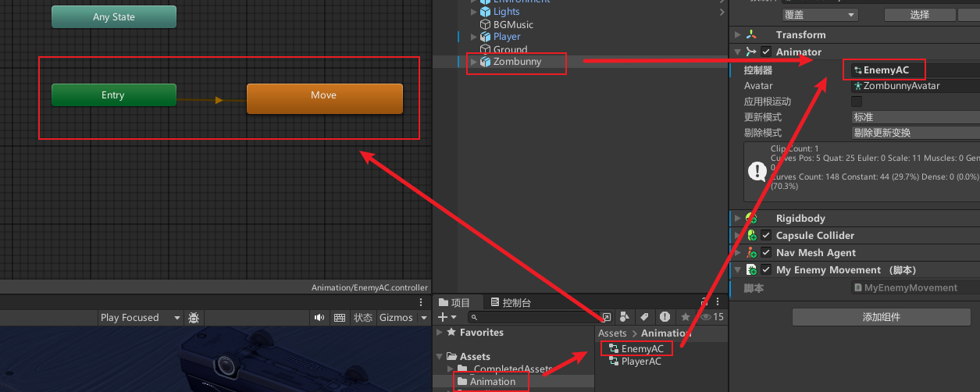Toggle the keyboard shortcuts icon in Game view
980x392 pixels.
[340, 318]
